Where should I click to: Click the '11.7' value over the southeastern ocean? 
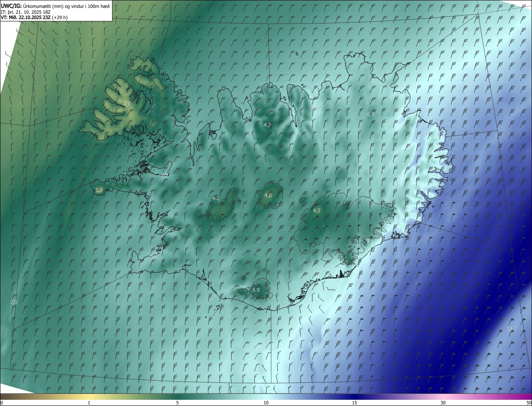(512, 328)
